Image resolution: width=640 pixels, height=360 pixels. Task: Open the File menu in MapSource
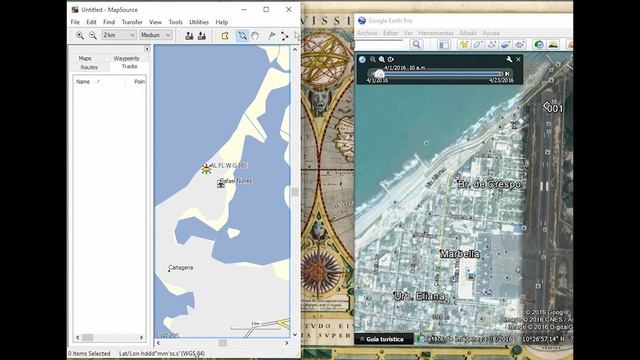[75, 22]
